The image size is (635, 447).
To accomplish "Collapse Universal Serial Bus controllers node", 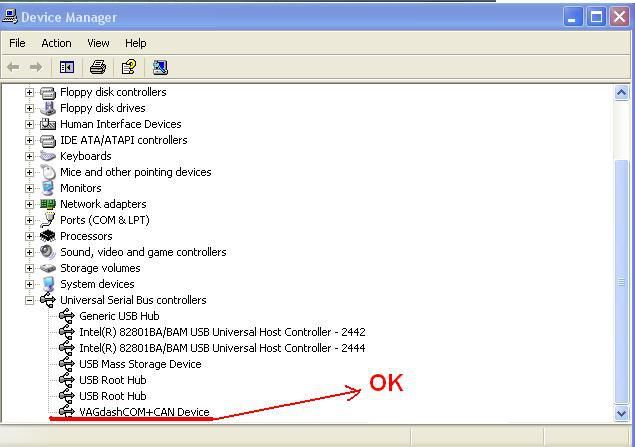I will click(x=29, y=300).
